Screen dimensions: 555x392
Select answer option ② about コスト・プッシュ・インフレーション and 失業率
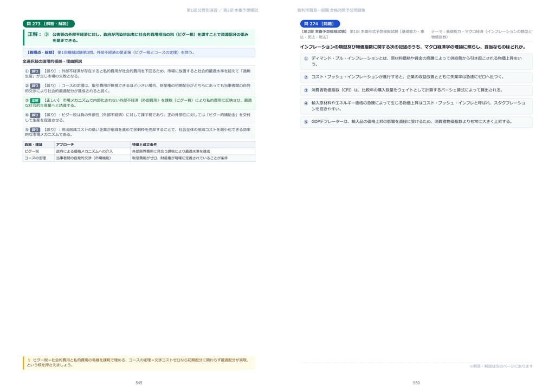click(x=416, y=77)
